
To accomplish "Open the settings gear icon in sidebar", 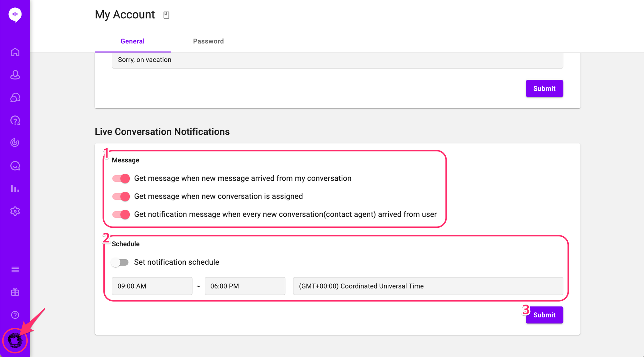I will 15,211.
